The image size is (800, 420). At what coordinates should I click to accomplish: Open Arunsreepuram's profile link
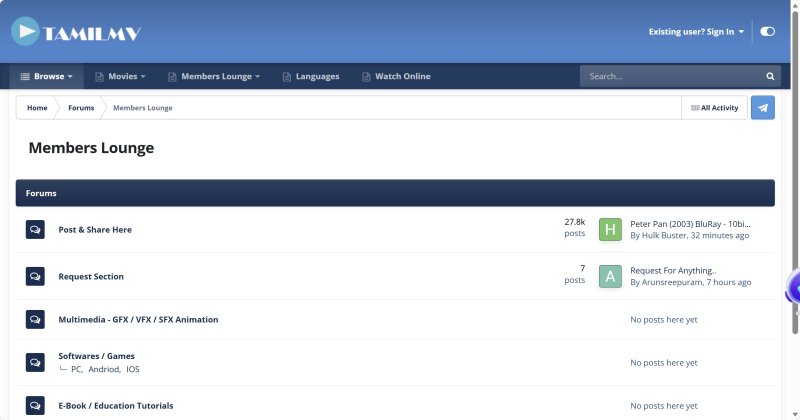click(672, 282)
